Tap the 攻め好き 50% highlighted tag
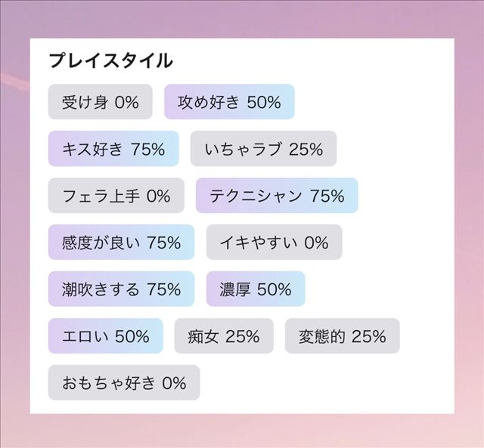This screenshot has width=484, height=448. tap(229, 102)
